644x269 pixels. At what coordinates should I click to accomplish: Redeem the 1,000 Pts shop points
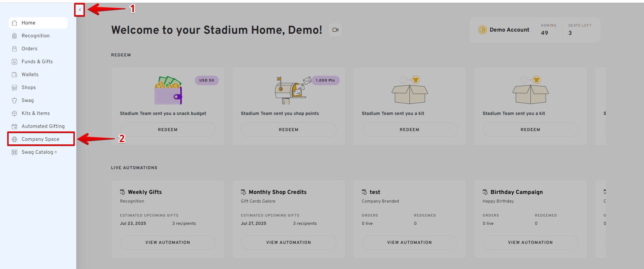coord(289,130)
